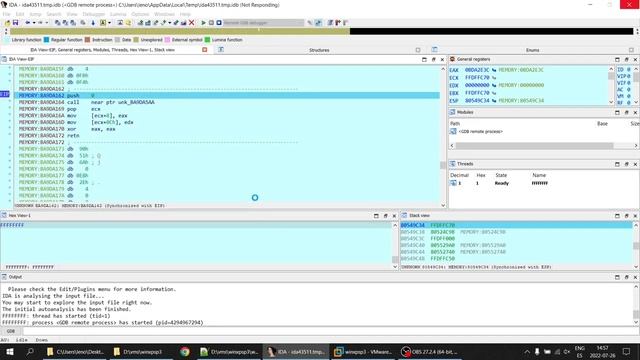The width and height of the screenshot is (640, 360).
Task: Select the push instruction line at EIP
Action: tap(227, 96)
